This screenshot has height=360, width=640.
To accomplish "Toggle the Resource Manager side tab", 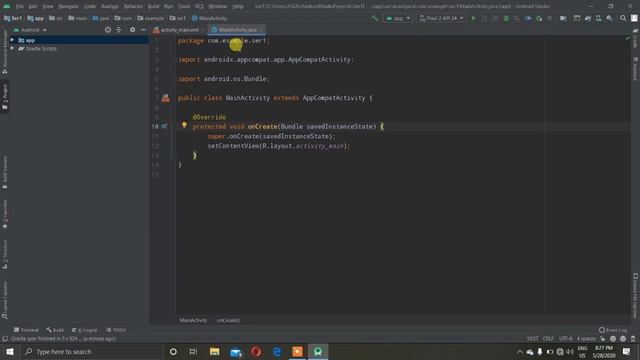I will pos(5,52).
